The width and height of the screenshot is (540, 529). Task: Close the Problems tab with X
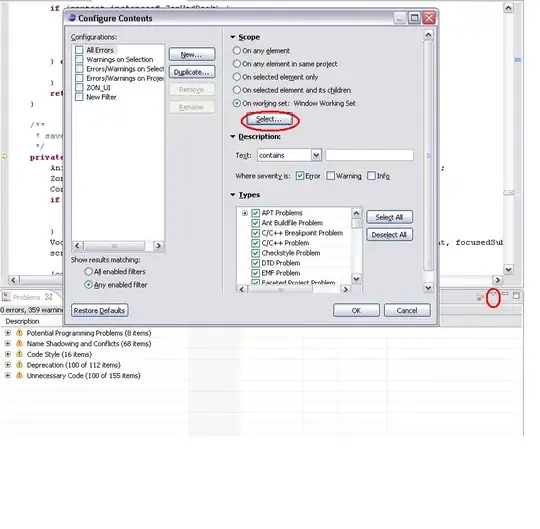[49, 297]
